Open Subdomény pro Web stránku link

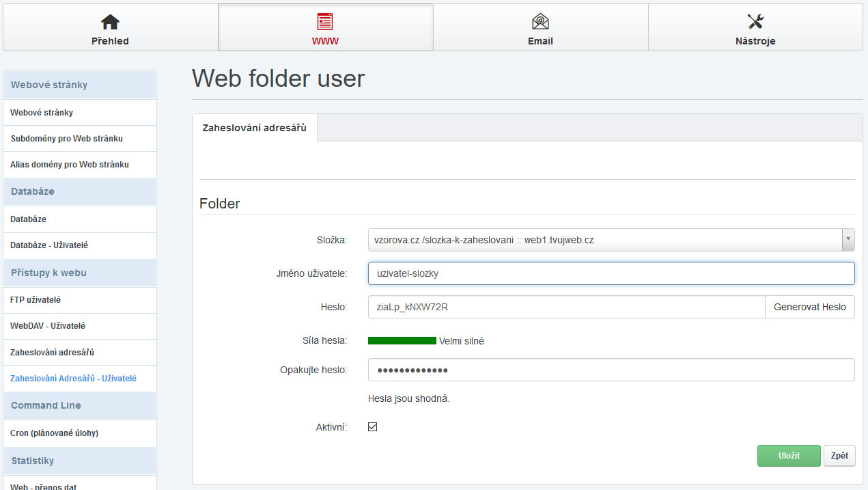pos(66,139)
